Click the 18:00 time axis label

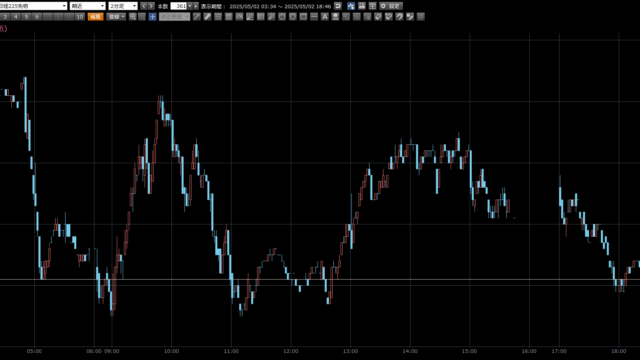point(618,351)
